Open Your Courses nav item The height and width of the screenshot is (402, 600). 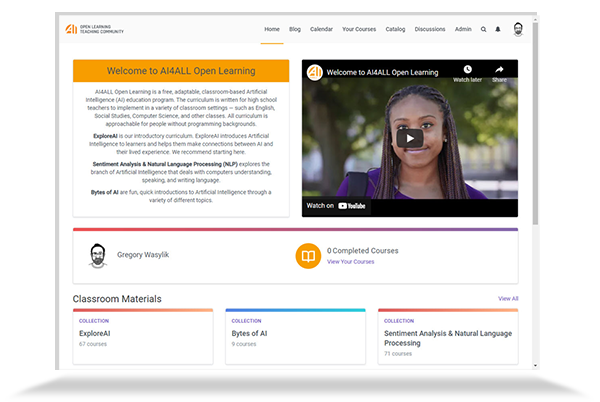[359, 29]
